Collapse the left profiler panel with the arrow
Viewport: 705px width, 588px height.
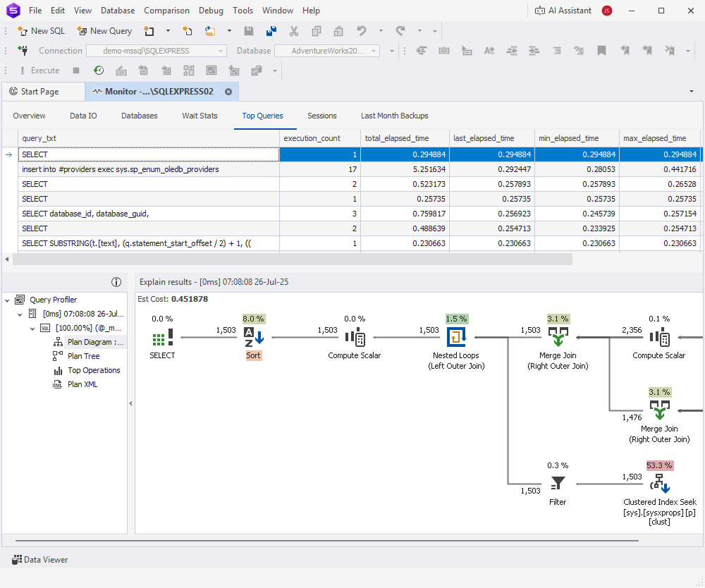click(131, 403)
